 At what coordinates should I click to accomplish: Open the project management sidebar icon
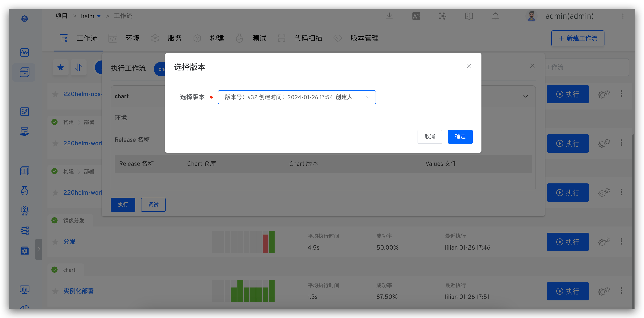[24, 72]
